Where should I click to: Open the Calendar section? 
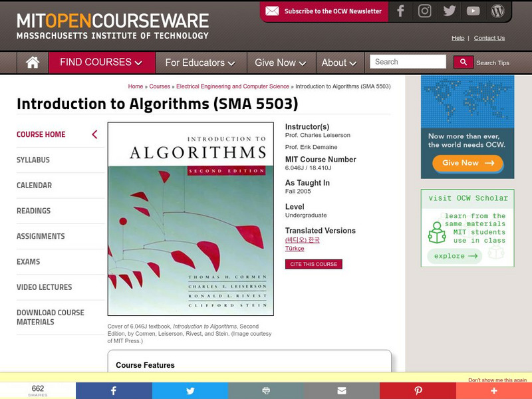click(35, 186)
